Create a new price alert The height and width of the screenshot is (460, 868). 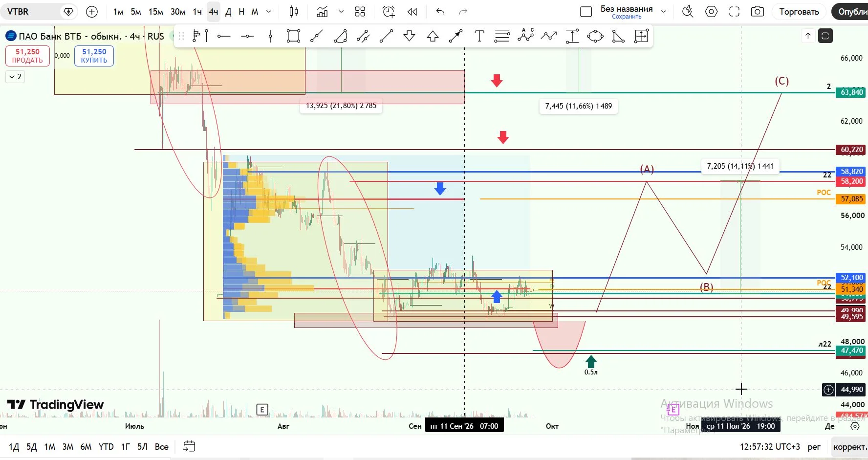tap(389, 12)
